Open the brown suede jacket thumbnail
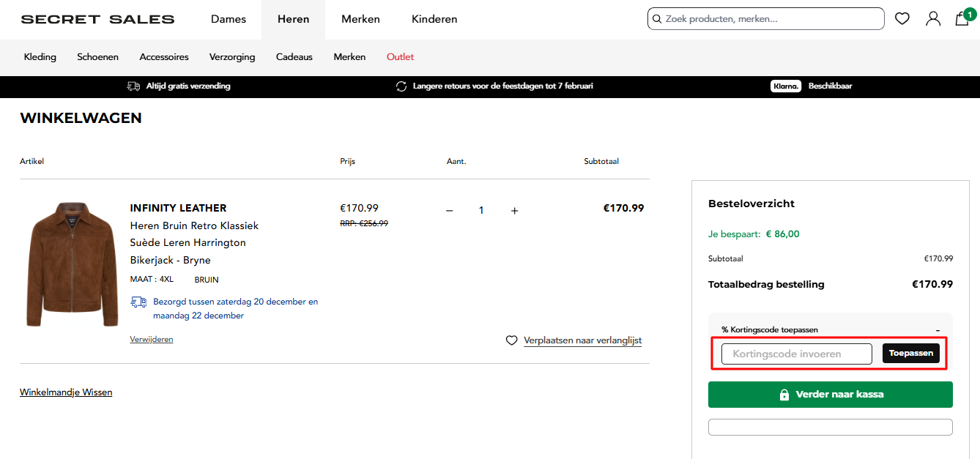Viewport: 980px width, 459px height. (x=73, y=264)
